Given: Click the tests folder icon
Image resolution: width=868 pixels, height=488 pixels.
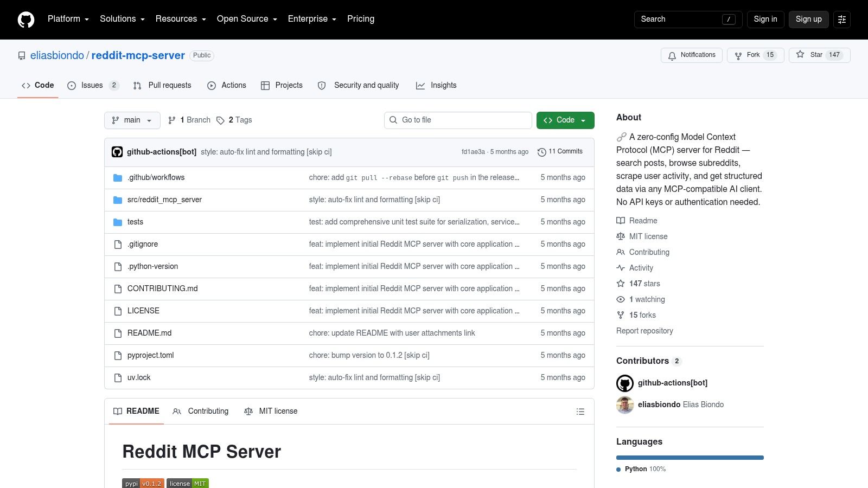Looking at the screenshot, I should [118, 222].
